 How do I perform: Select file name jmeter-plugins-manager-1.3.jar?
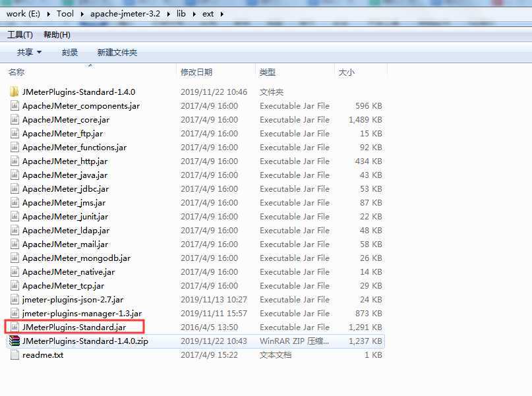click(x=82, y=313)
